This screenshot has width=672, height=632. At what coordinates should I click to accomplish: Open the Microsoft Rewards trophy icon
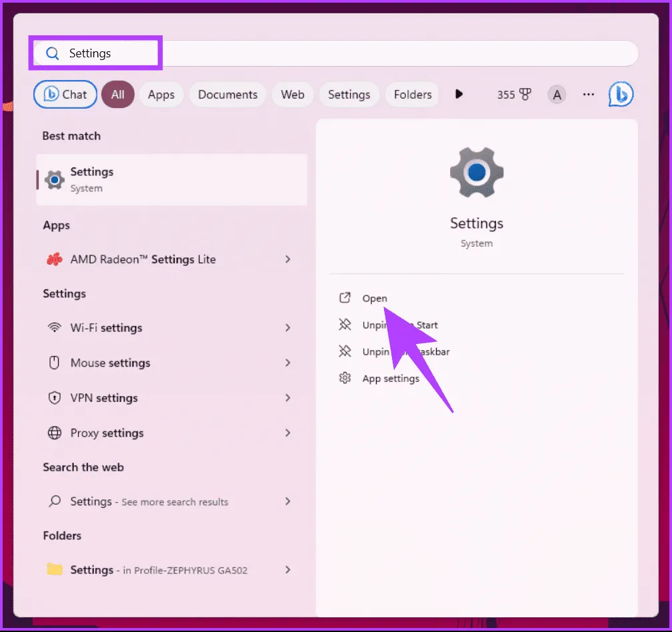525,95
